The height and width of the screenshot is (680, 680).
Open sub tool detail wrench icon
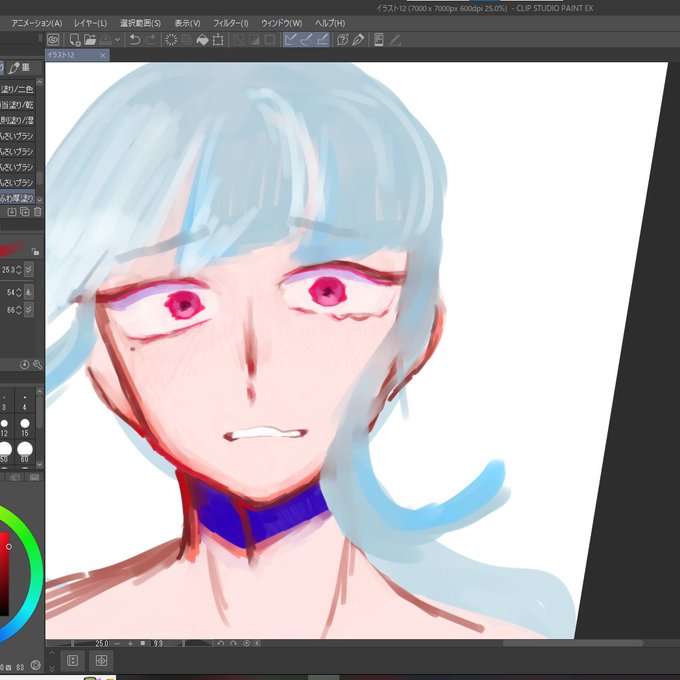pos(38,365)
